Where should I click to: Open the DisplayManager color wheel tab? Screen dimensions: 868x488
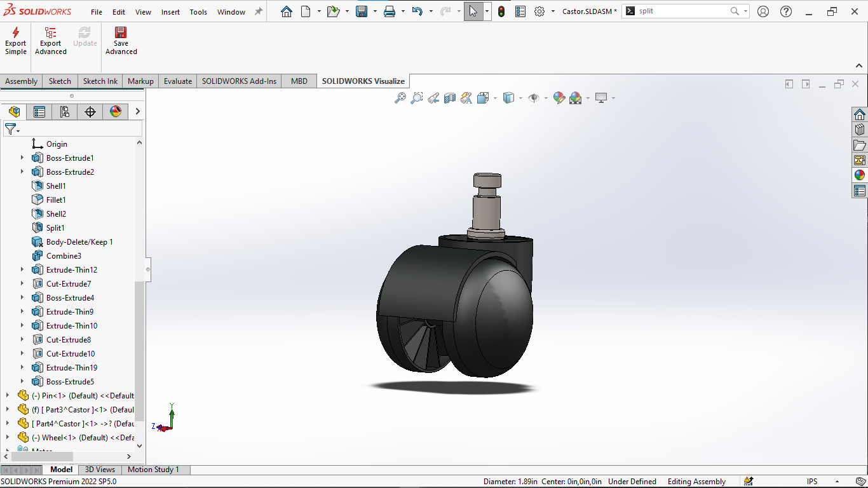116,112
